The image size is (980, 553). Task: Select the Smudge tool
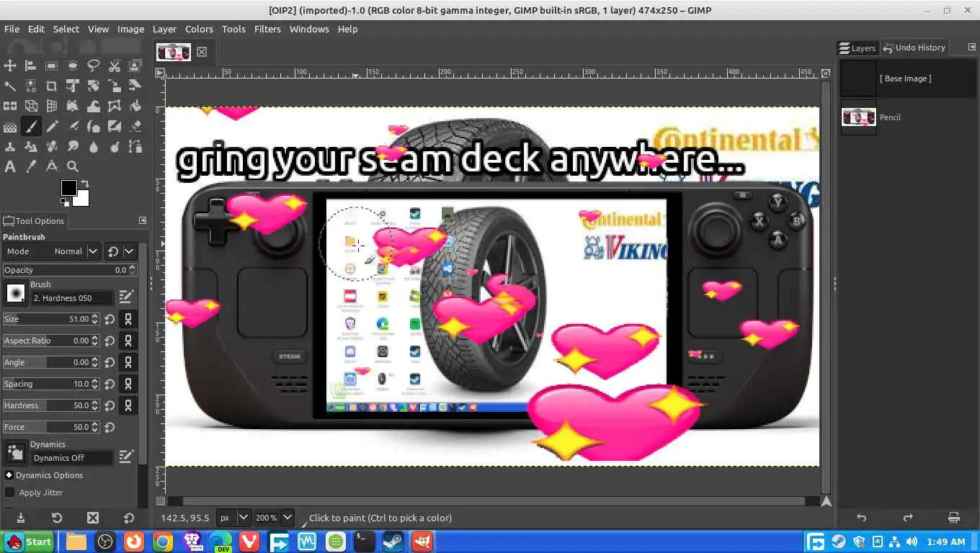click(73, 146)
